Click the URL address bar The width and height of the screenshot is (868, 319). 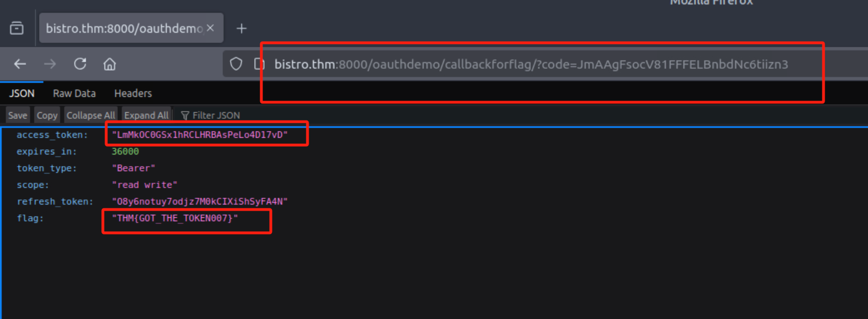tap(530, 64)
